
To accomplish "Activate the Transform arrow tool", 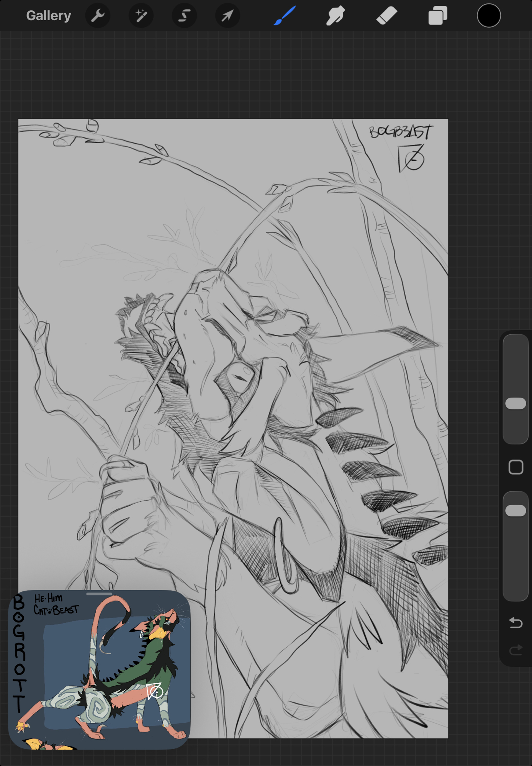I will tap(228, 16).
